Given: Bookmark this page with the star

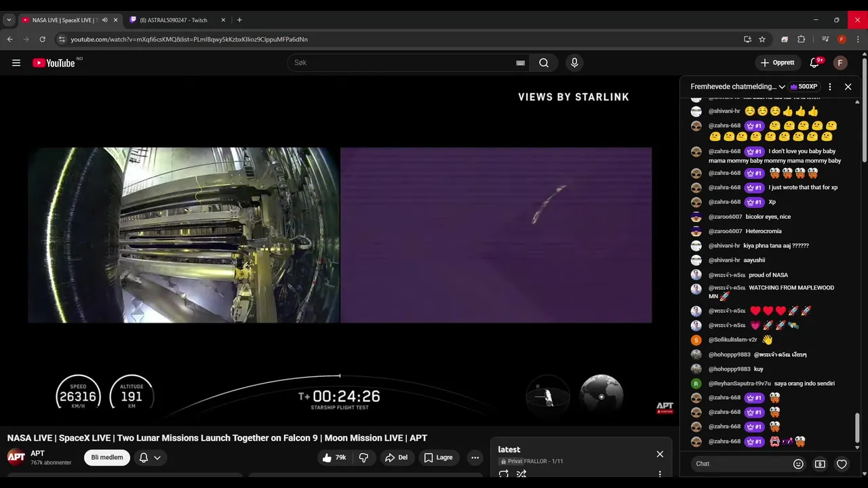Looking at the screenshot, I should 762,39.
